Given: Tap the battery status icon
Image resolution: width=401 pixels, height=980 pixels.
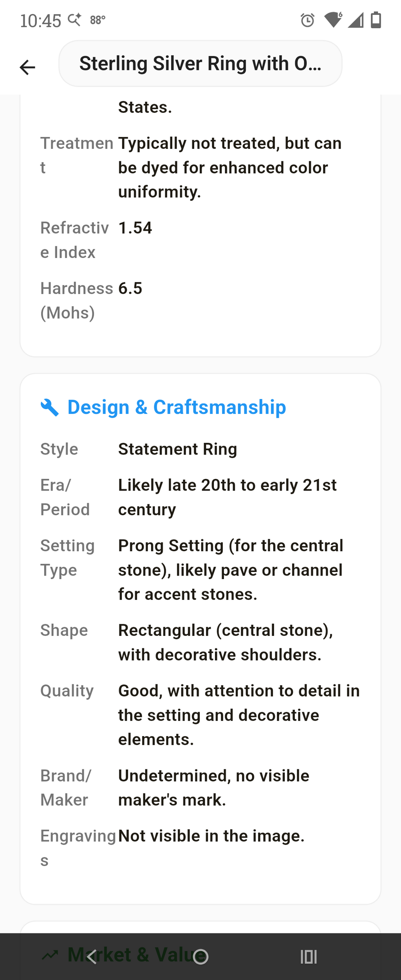Looking at the screenshot, I should [376, 20].
